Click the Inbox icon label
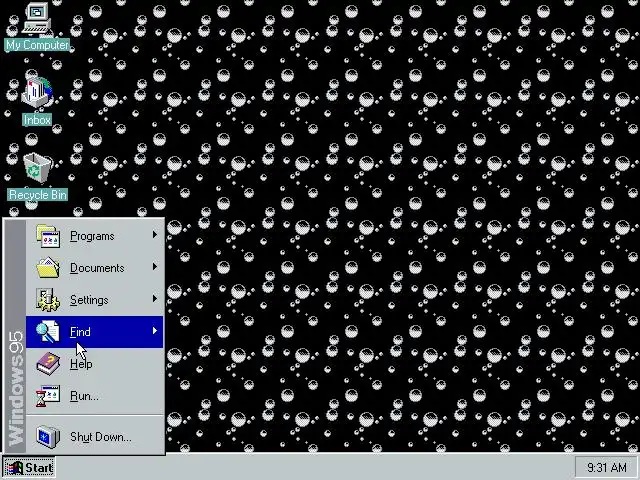640x480 pixels. pos(37,120)
